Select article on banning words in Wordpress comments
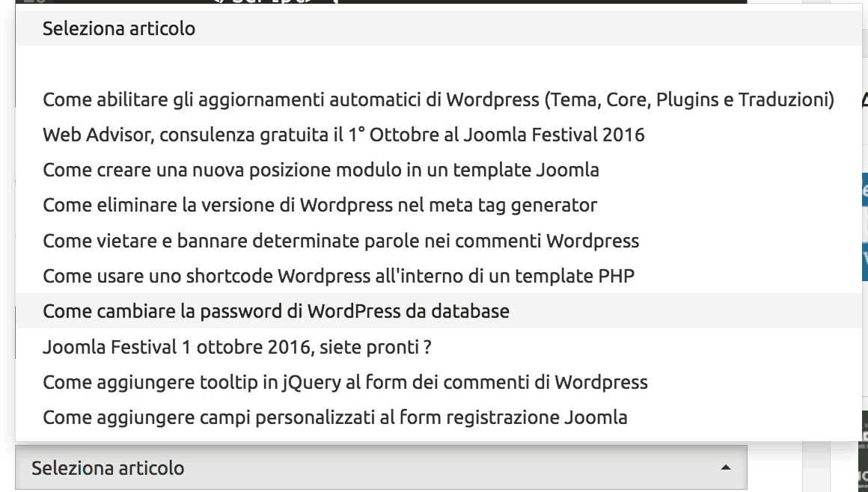 tap(340, 241)
